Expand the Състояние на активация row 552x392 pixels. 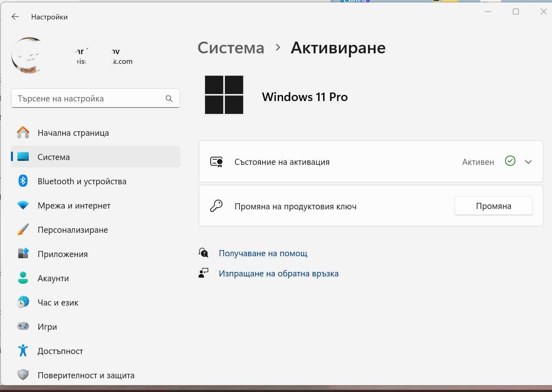(371, 162)
